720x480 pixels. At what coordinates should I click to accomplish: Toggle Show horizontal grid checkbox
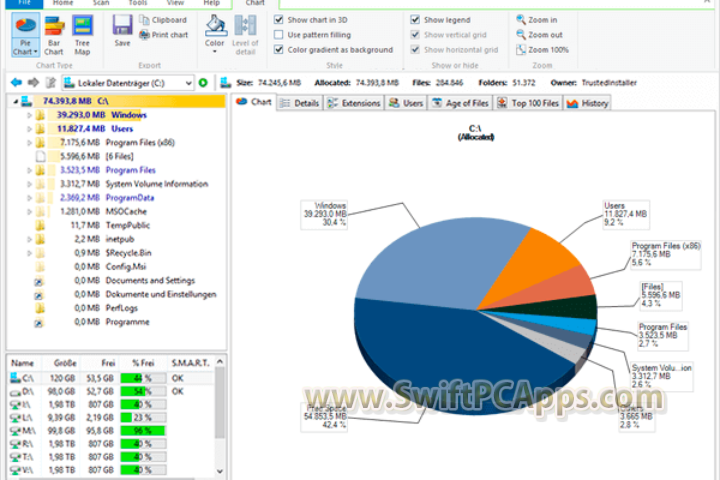415,50
